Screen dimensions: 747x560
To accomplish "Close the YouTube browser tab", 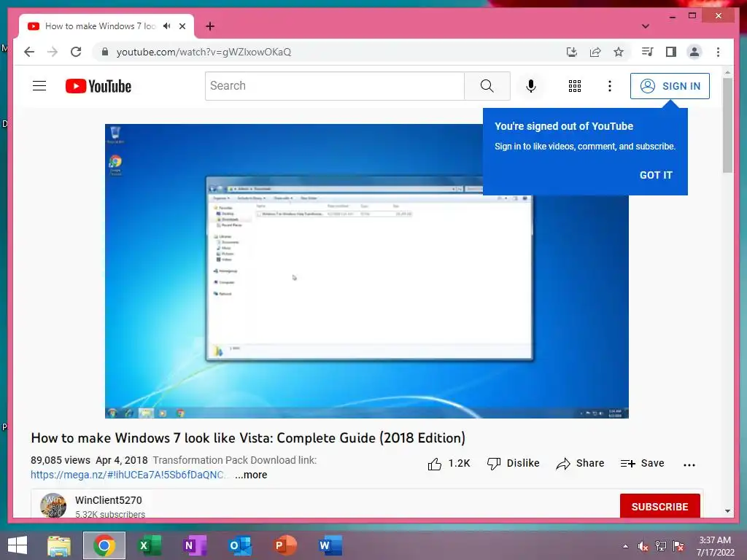I will point(182,26).
